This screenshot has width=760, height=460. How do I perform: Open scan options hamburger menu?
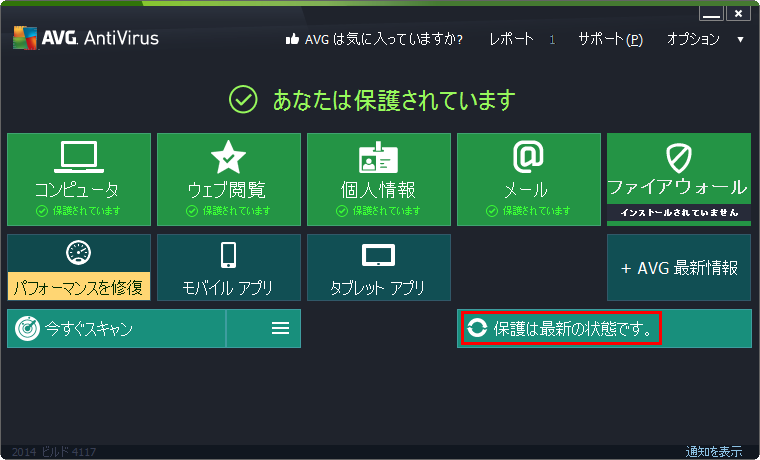pos(280,328)
